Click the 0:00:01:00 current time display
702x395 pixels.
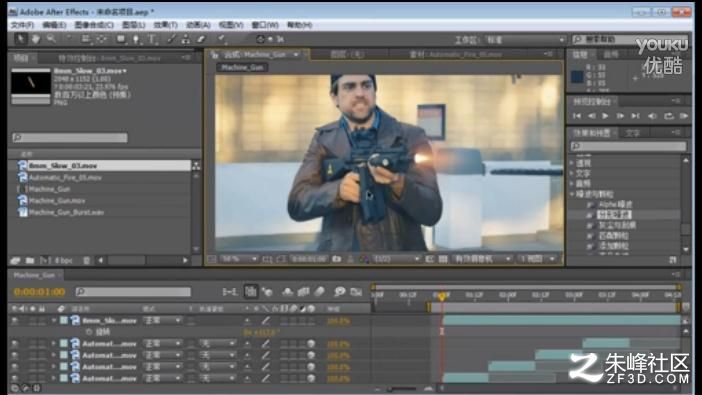pyautogui.click(x=40, y=292)
